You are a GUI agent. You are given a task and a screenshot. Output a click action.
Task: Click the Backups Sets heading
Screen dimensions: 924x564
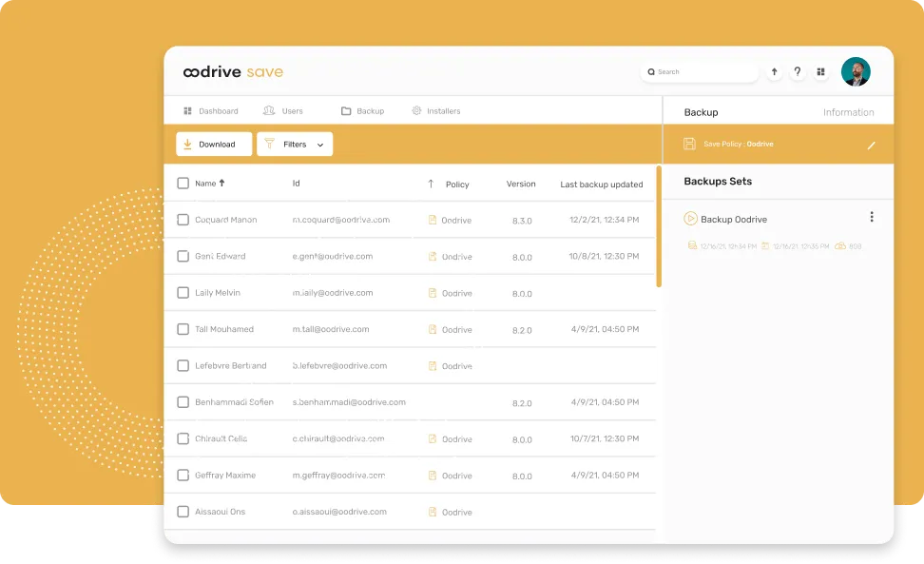pyautogui.click(x=718, y=182)
